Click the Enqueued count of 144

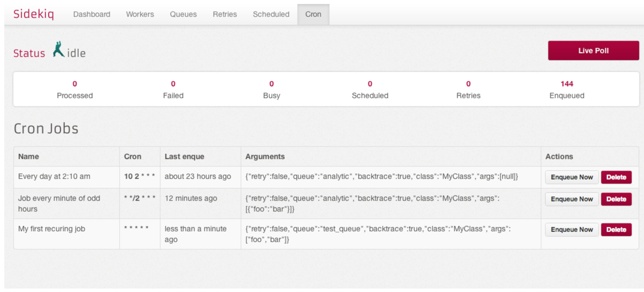coord(566,84)
